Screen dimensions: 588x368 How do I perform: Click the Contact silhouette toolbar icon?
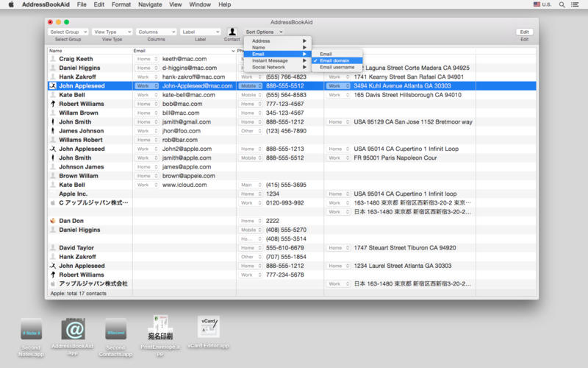click(x=232, y=32)
